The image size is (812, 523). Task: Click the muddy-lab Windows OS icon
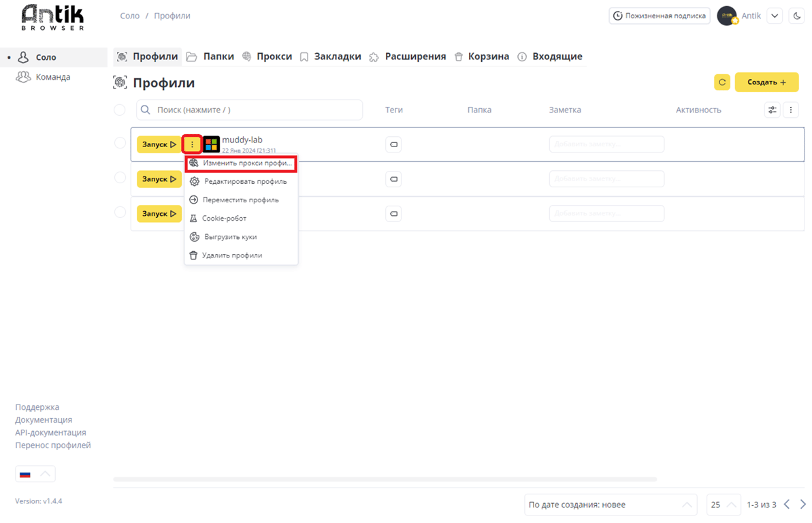[x=211, y=144]
